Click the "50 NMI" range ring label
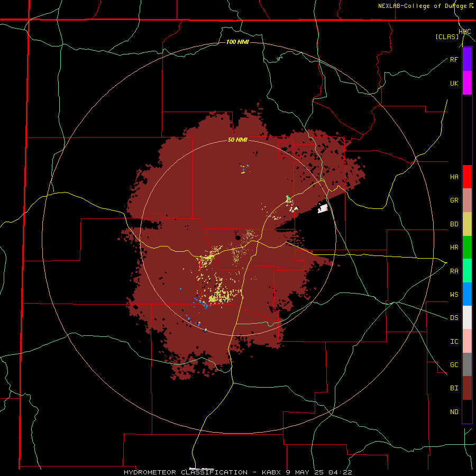476x476 pixels. coord(237,140)
